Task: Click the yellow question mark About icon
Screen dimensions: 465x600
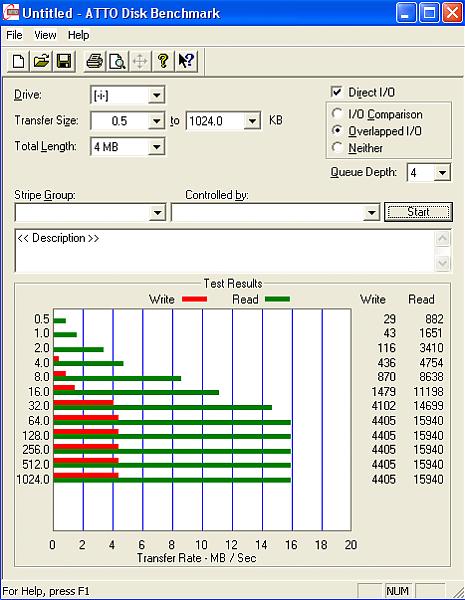Action: [x=163, y=61]
